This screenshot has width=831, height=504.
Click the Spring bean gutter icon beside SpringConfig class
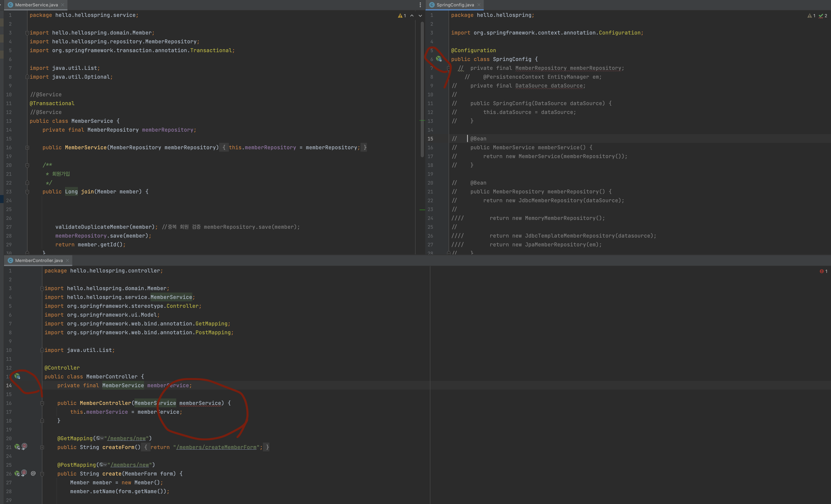(x=439, y=59)
